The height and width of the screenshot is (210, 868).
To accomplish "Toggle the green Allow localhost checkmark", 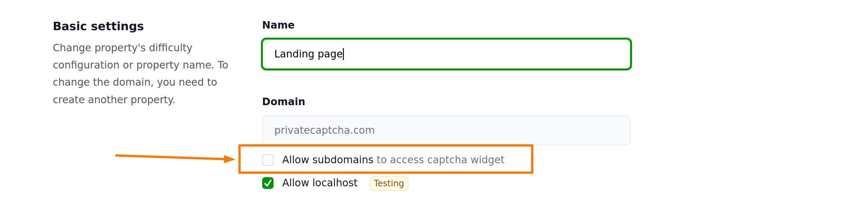I will tap(268, 183).
